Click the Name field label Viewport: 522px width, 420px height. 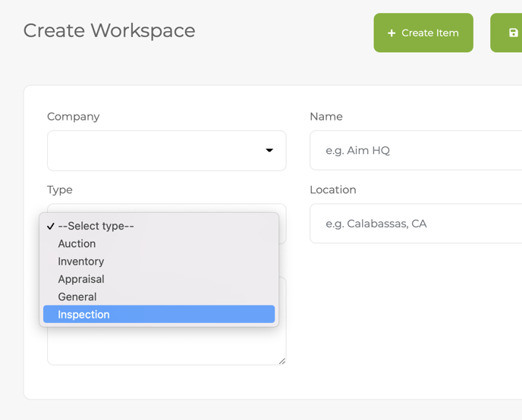(326, 117)
